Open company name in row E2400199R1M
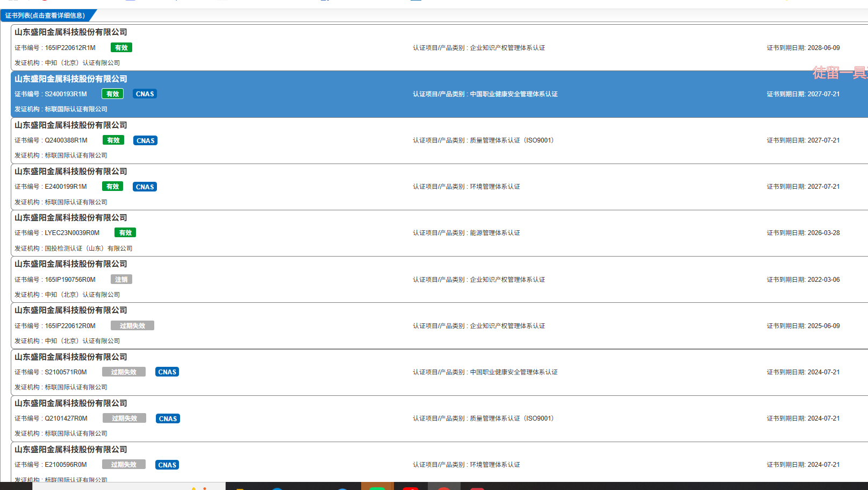Image resolution: width=868 pixels, height=490 pixels. (71, 172)
